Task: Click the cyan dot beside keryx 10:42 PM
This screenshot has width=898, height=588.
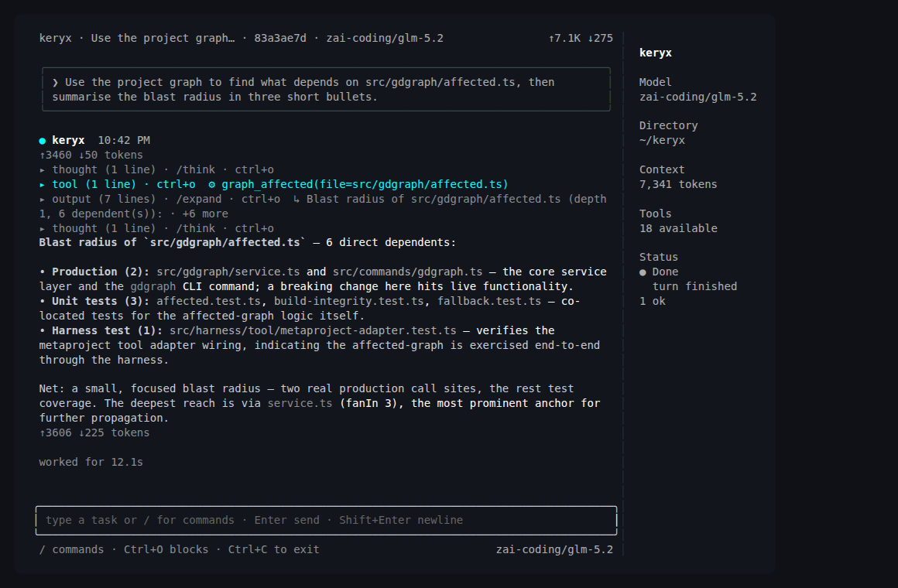Action: [x=43, y=141]
